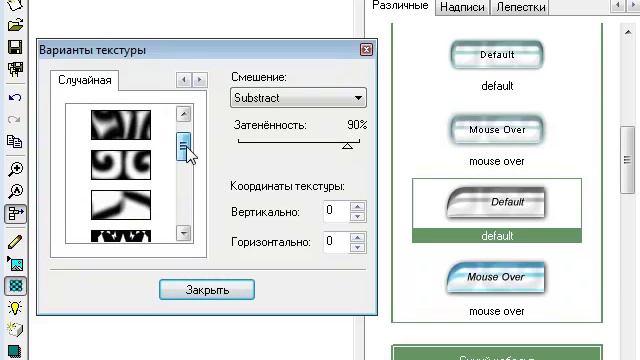Select the glowing teal Default button style
This screenshot has width=640, height=360.
tap(497, 55)
